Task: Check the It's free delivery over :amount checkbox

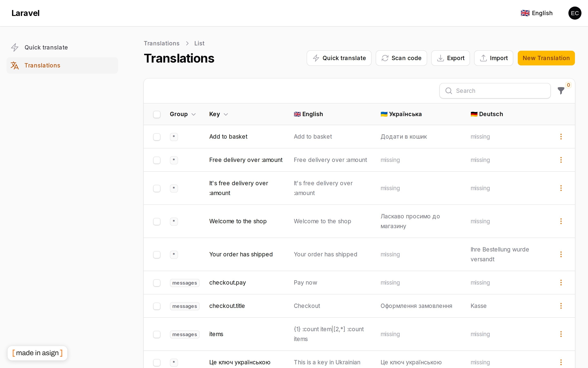Action: coord(157,188)
